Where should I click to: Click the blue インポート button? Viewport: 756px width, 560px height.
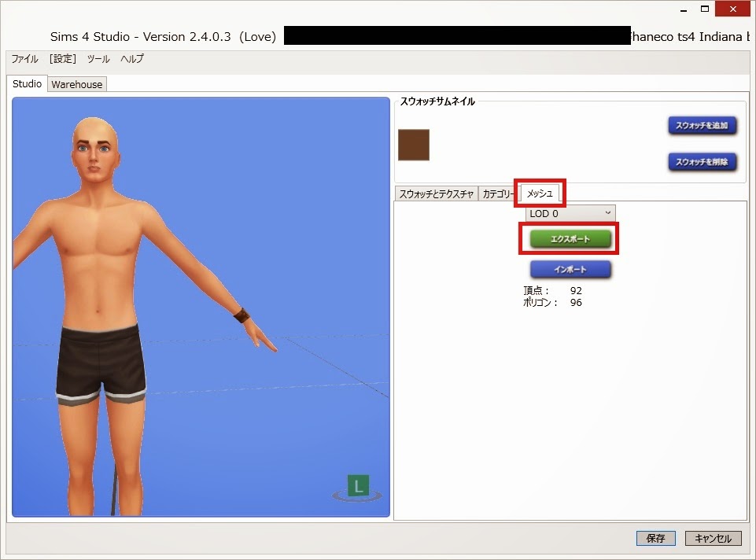(x=570, y=269)
